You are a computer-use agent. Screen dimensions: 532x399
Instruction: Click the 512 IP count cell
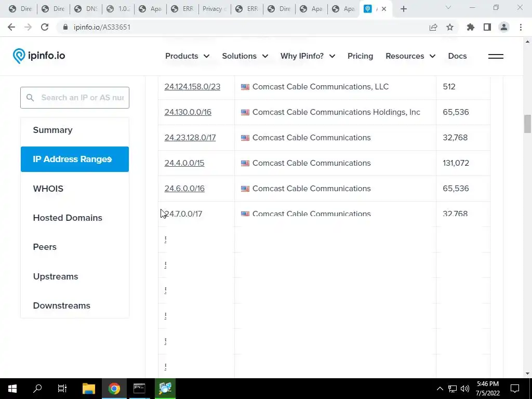point(449,87)
